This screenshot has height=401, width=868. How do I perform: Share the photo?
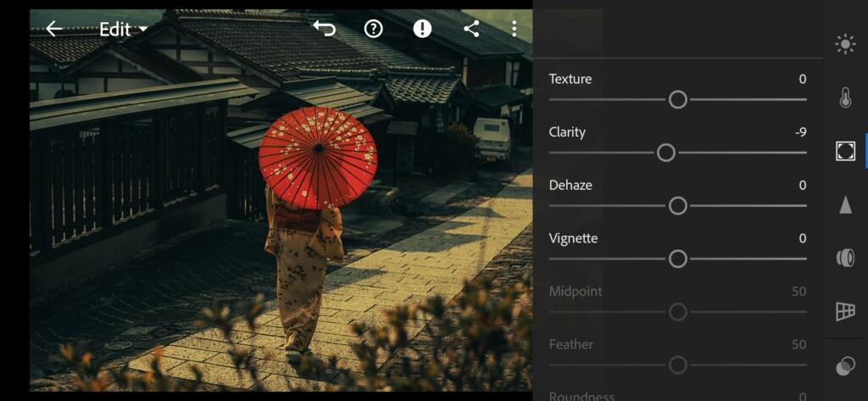[x=471, y=29]
